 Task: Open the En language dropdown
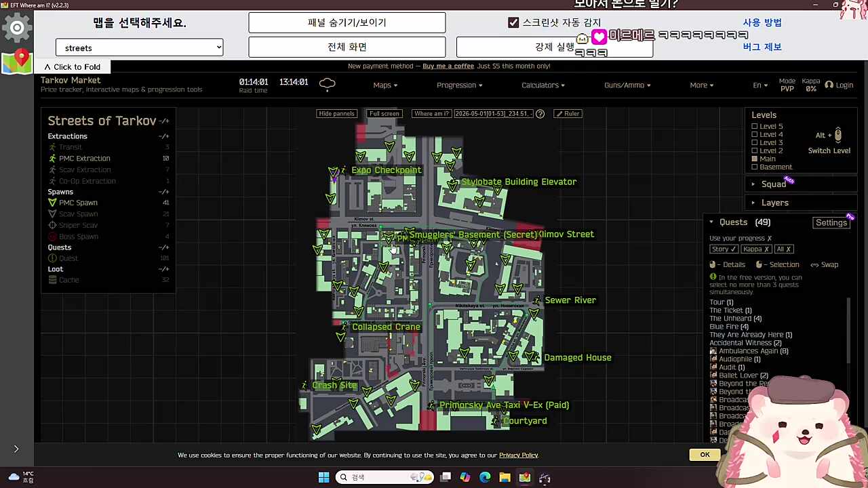[x=760, y=85]
